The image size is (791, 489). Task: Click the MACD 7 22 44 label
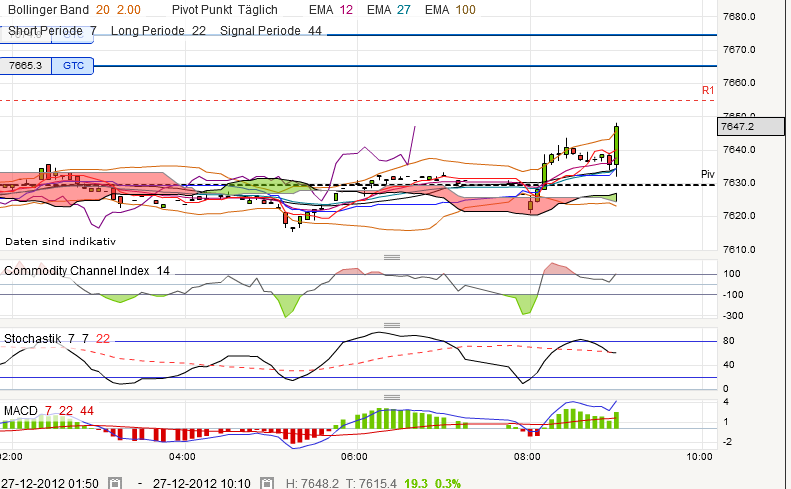click(48, 411)
